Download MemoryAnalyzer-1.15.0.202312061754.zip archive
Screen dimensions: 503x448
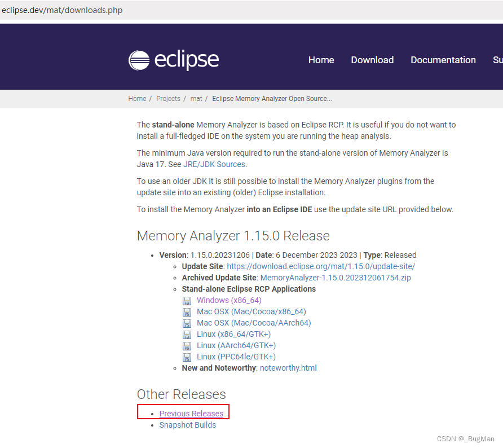(336, 278)
